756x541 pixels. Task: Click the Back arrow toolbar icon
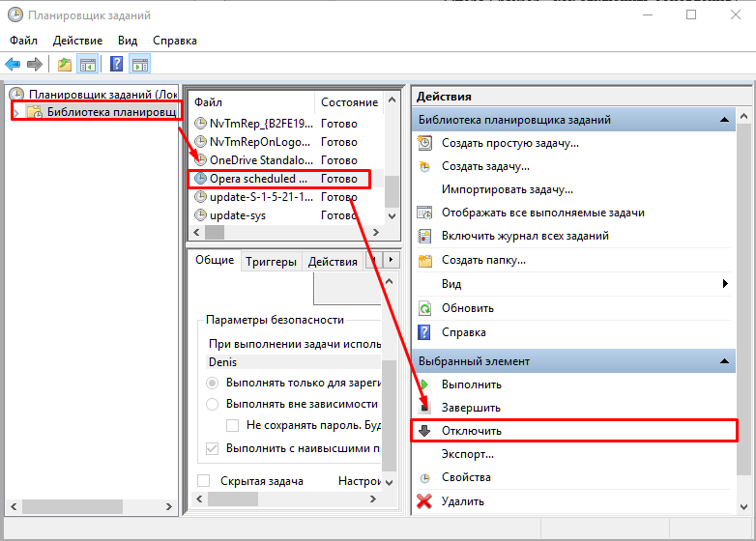[x=13, y=64]
